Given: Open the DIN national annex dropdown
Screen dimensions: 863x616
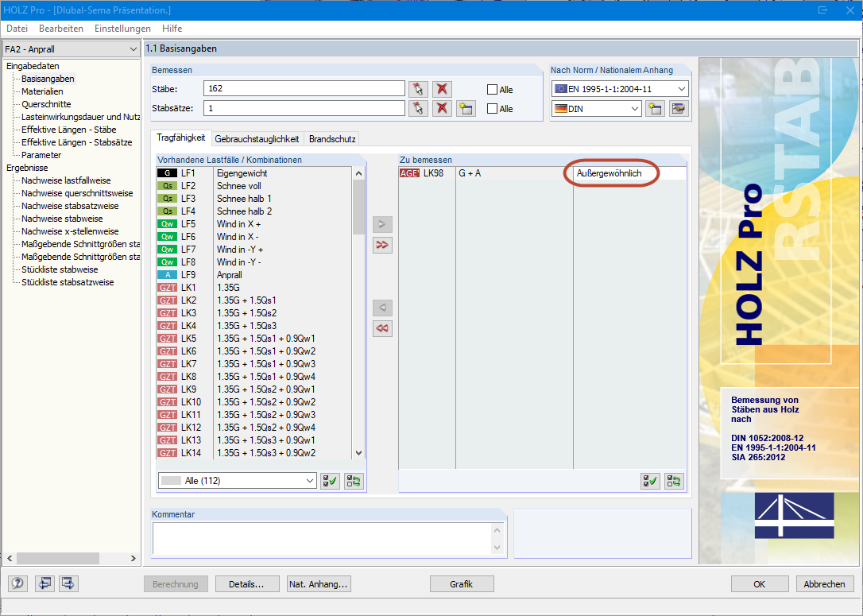Looking at the screenshot, I should (597, 108).
